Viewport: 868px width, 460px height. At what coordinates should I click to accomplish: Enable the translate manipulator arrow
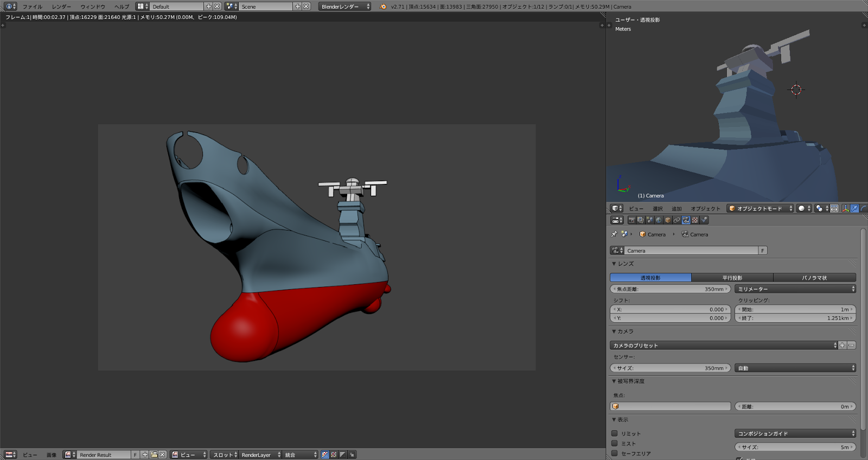pos(855,208)
